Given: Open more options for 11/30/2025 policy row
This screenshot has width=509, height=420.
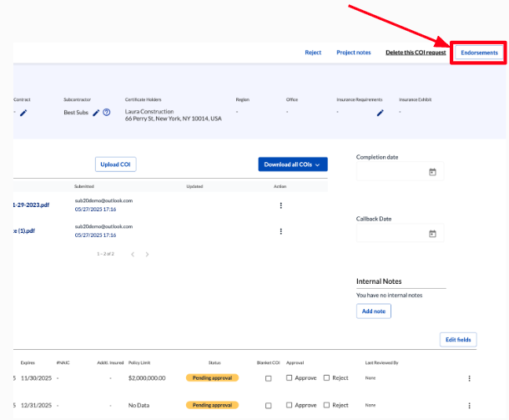Looking at the screenshot, I should point(469,378).
